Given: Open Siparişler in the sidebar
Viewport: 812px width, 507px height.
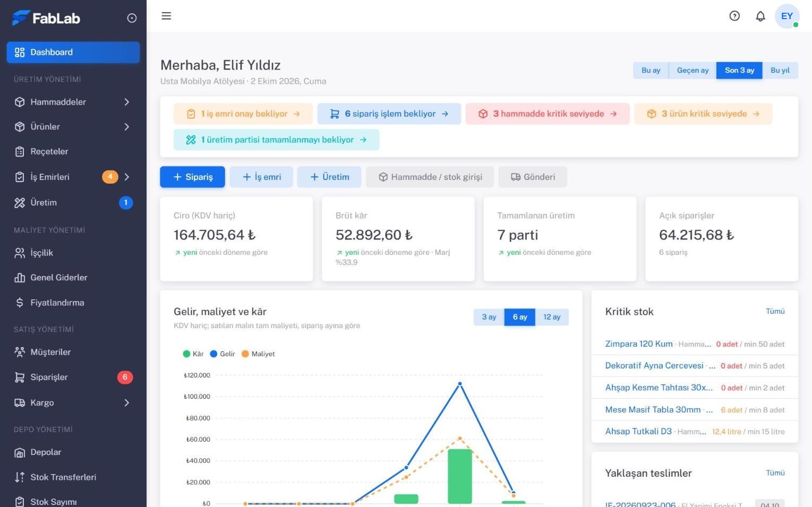Looking at the screenshot, I should coord(73,377).
